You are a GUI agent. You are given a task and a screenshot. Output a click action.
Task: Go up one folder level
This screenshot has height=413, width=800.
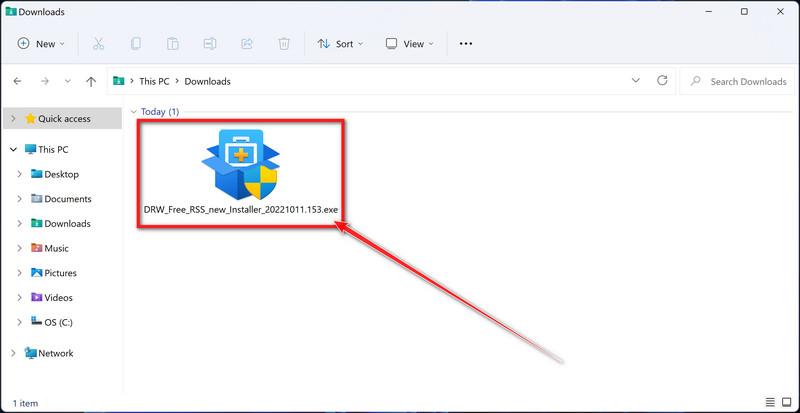coord(91,81)
